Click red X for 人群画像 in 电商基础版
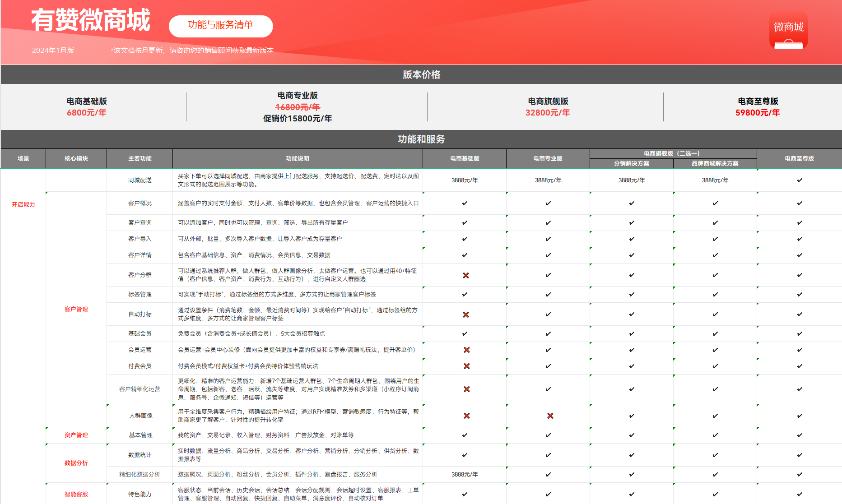Screen dimensions: 842x504 coord(467,416)
